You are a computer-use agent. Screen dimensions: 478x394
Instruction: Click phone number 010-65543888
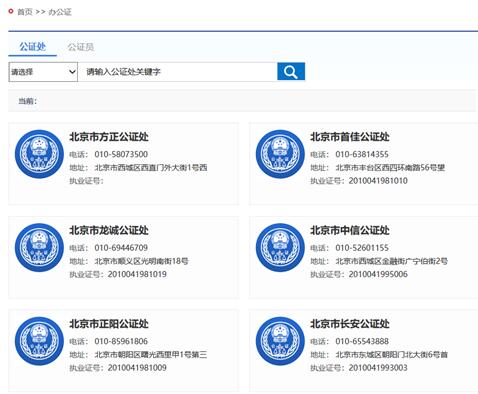click(x=362, y=341)
